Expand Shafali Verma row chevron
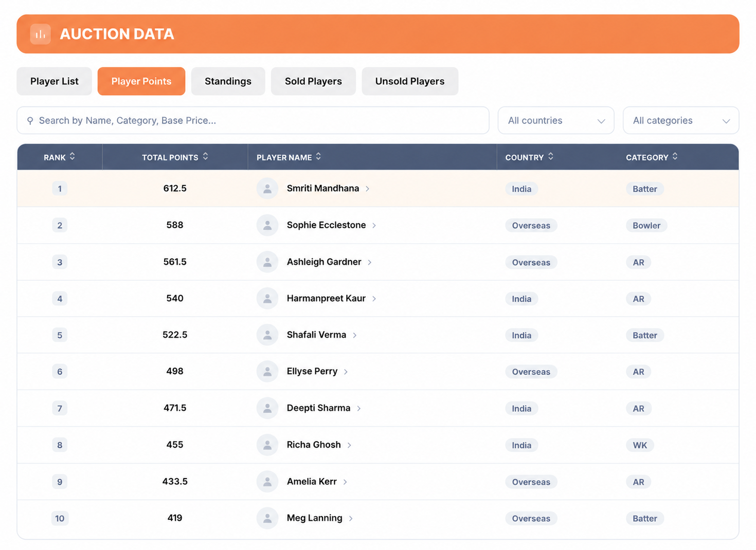Image resolution: width=756 pixels, height=550 pixels. pos(355,335)
